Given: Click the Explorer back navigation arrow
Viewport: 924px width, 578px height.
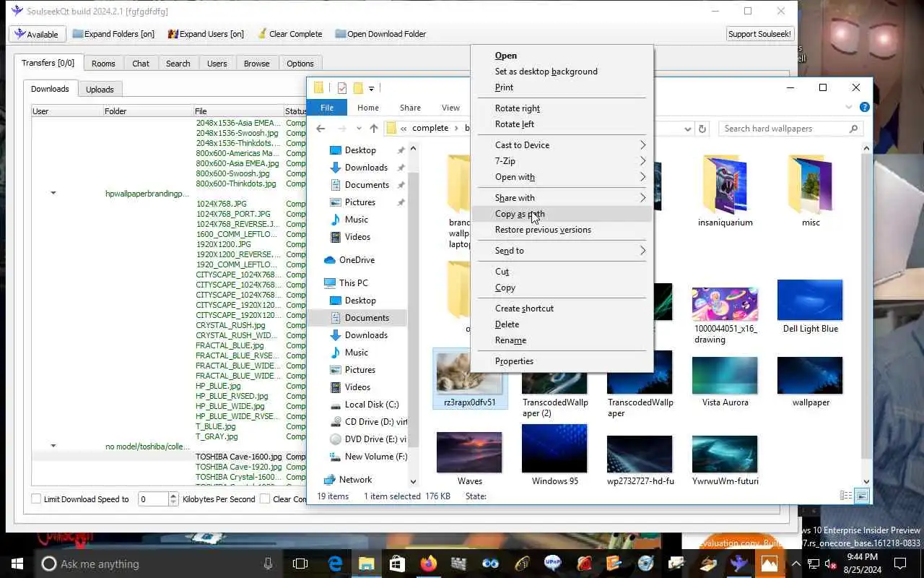Looking at the screenshot, I should tap(321, 129).
